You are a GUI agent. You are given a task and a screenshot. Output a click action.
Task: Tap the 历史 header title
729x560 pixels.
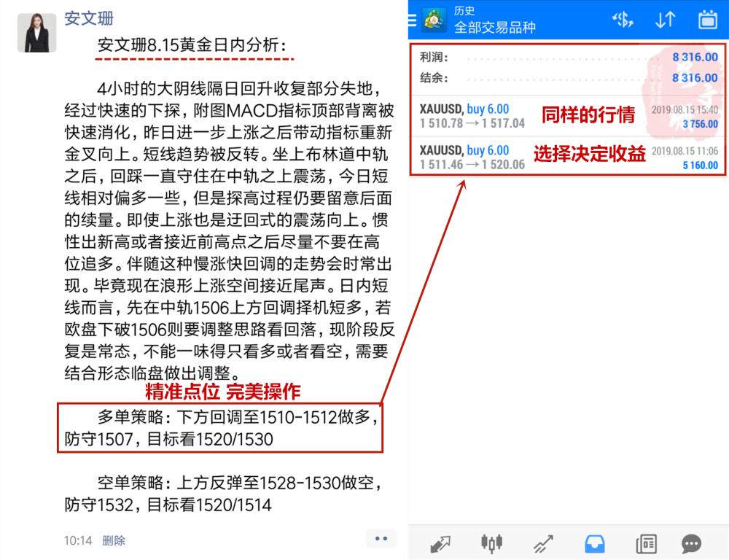pos(464,11)
